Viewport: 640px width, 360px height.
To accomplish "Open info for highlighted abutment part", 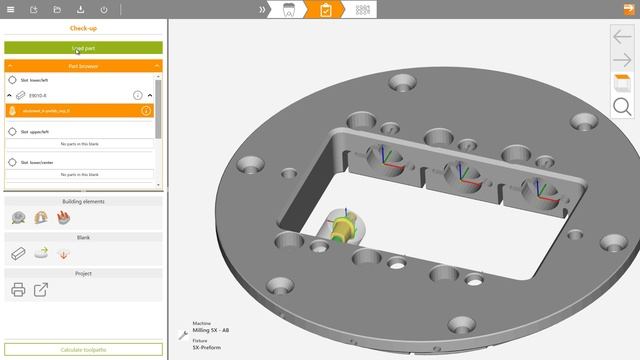I will click(146, 111).
